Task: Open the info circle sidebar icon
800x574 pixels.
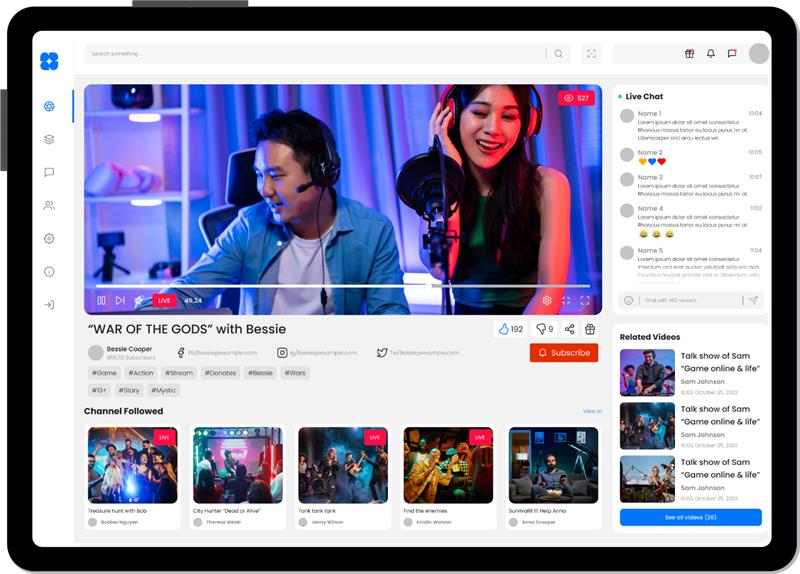Action: tap(49, 271)
